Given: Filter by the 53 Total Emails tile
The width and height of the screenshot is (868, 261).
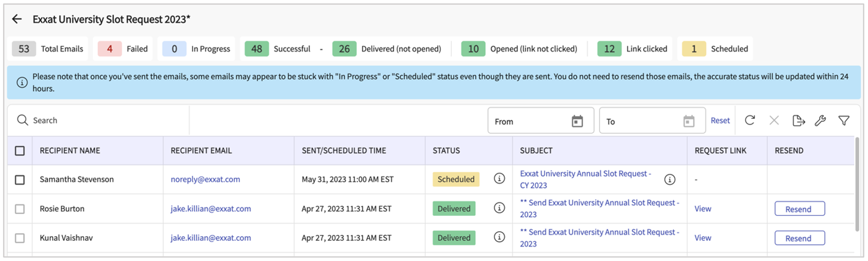Looking at the screenshot, I should coord(48,49).
